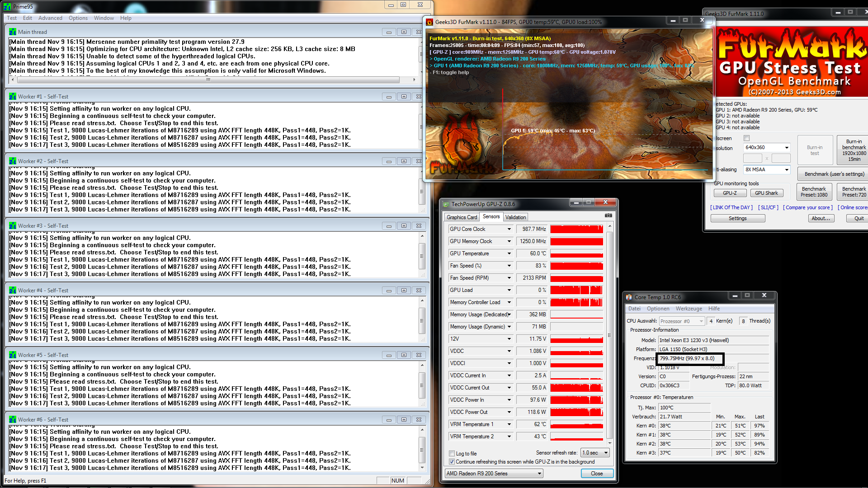
Task: Enable the Log to file checkbox
Action: [452, 454]
